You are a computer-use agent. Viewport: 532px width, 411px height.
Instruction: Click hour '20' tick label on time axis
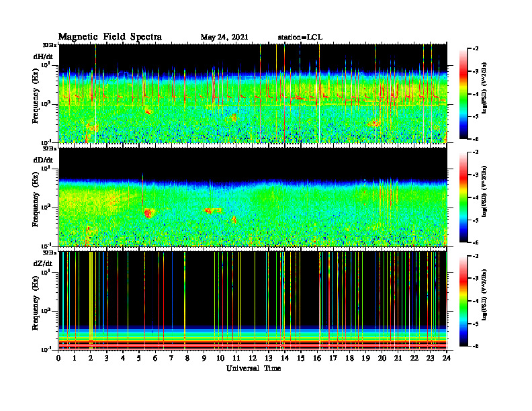tap(382, 358)
